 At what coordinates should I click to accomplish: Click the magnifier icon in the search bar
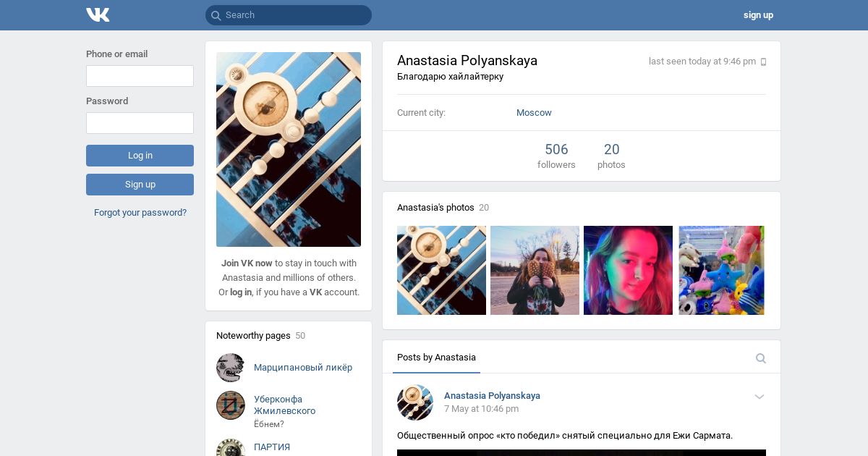point(216,15)
